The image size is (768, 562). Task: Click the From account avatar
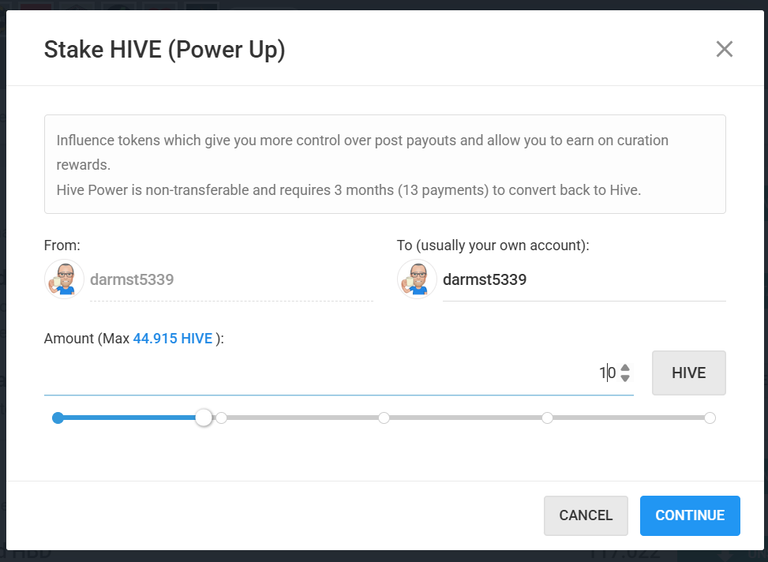click(x=64, y=279)
